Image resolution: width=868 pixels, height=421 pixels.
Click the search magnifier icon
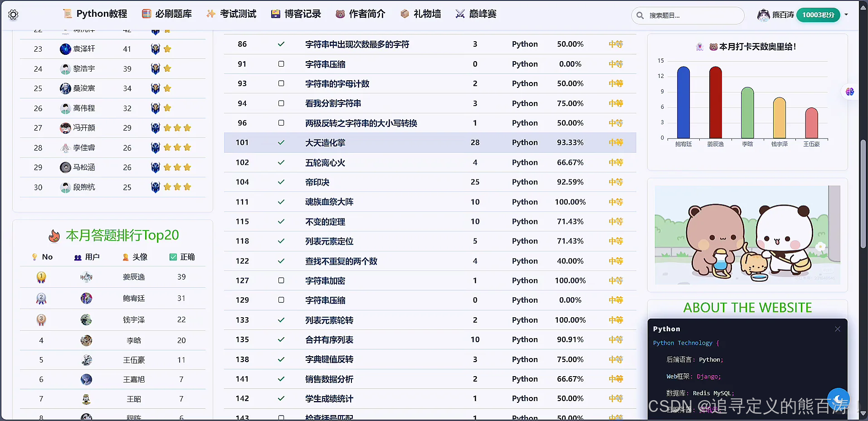(x=640, y=15)
